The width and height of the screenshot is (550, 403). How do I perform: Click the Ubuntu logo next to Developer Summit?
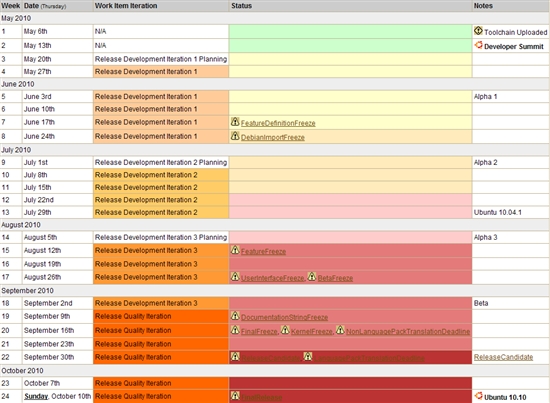click(x=478, y=45)
